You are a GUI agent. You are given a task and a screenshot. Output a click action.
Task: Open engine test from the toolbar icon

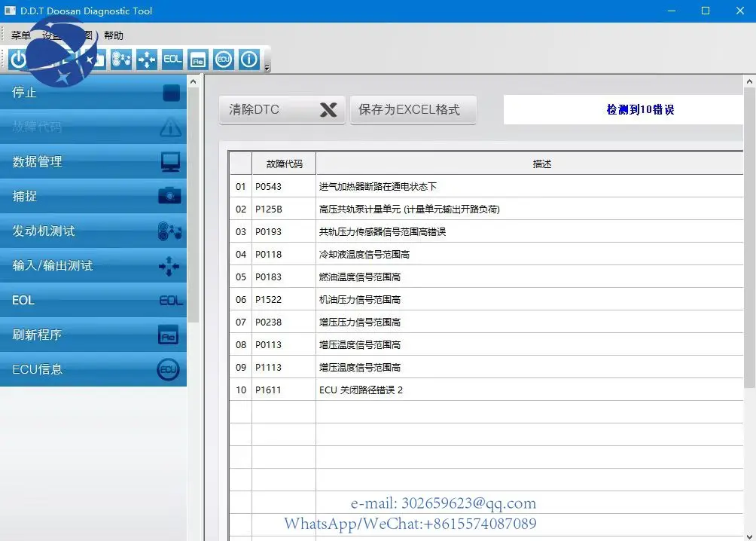(x=121, y=60)
